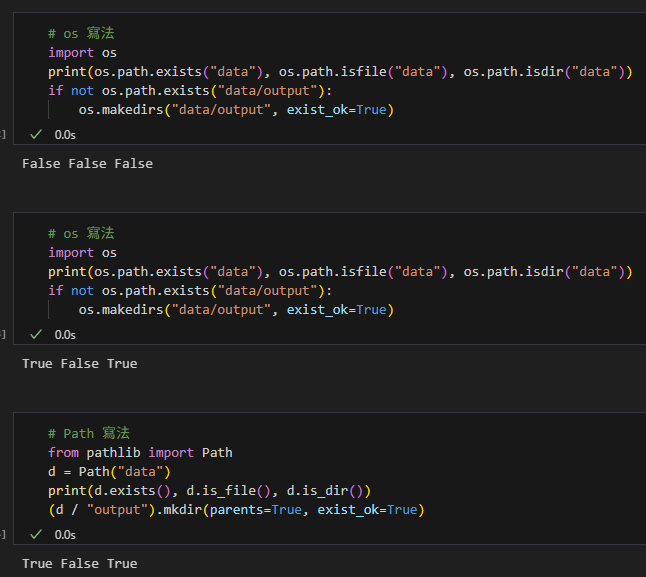The height and width of the screenshot is (577, 646).
Task: Click the success checkmark of the second os cell
Action: 36,334
